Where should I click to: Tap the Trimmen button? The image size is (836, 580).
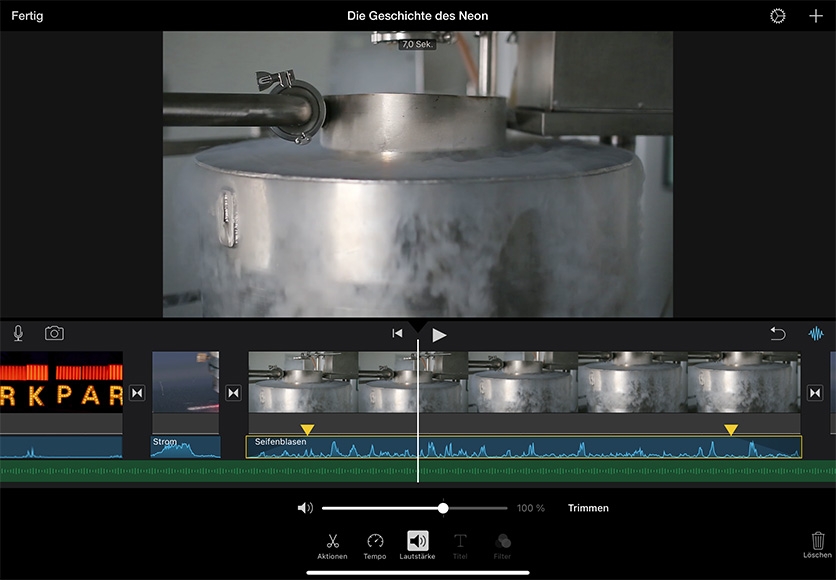click(x=588, y=508)
